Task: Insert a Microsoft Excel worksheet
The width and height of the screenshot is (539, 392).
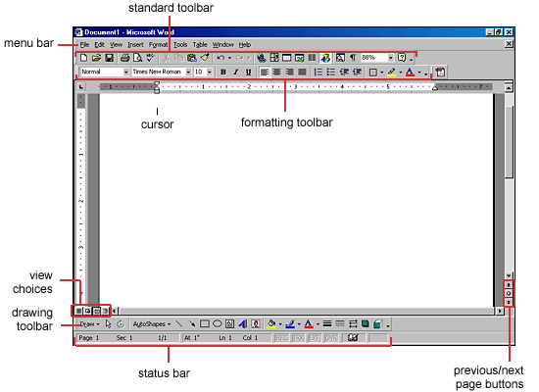Action: 300,58
